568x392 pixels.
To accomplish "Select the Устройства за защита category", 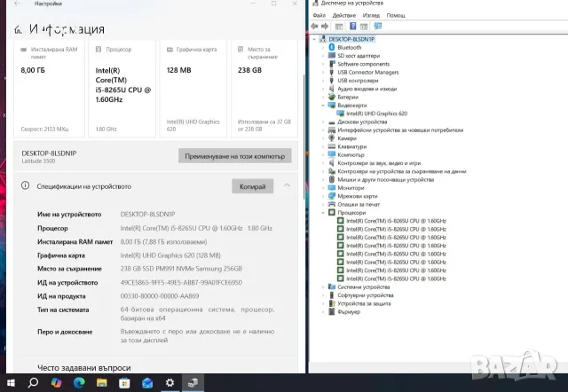I will [364, 303].
